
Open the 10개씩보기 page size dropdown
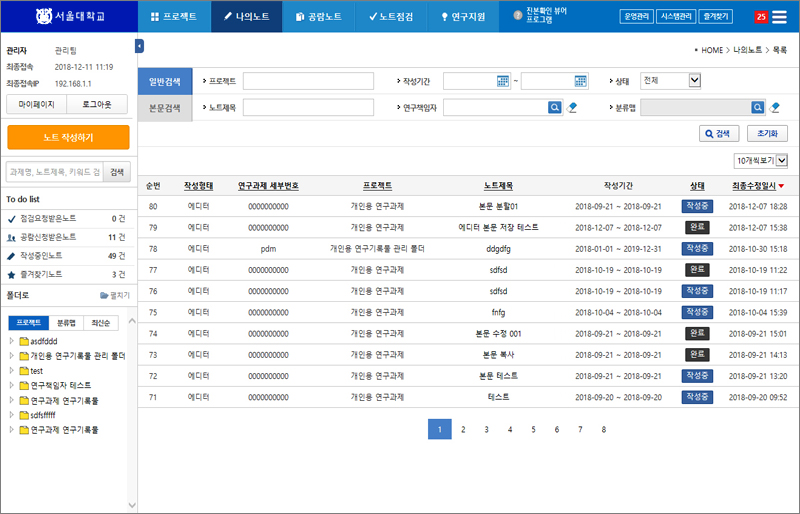pos(761,160)
